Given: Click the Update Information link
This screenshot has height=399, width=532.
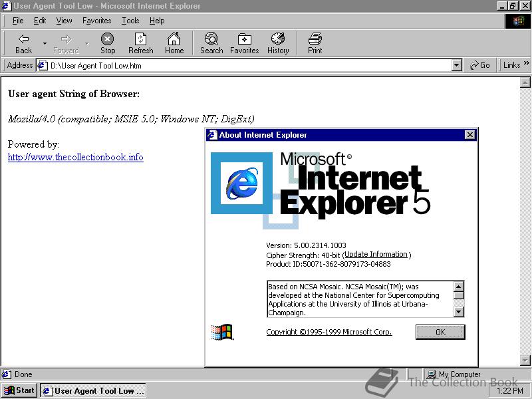Looking at the screenshot, I should coord(376,254).
